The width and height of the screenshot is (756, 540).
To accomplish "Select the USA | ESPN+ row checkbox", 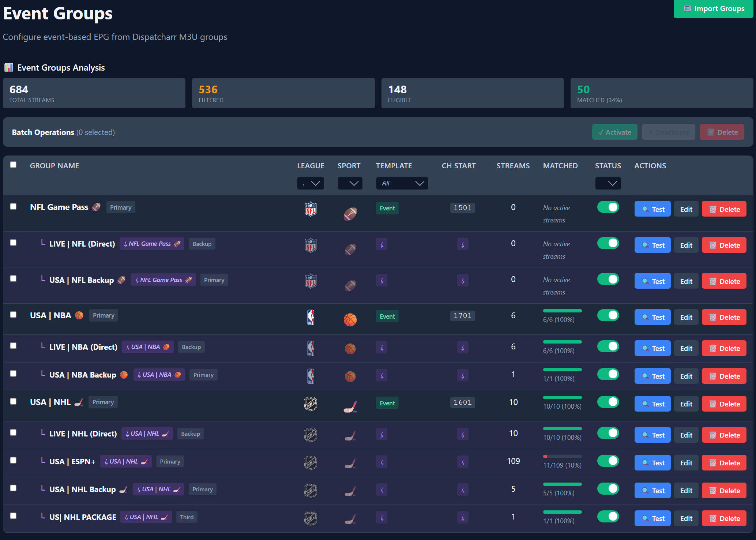I will pos(13,460).
